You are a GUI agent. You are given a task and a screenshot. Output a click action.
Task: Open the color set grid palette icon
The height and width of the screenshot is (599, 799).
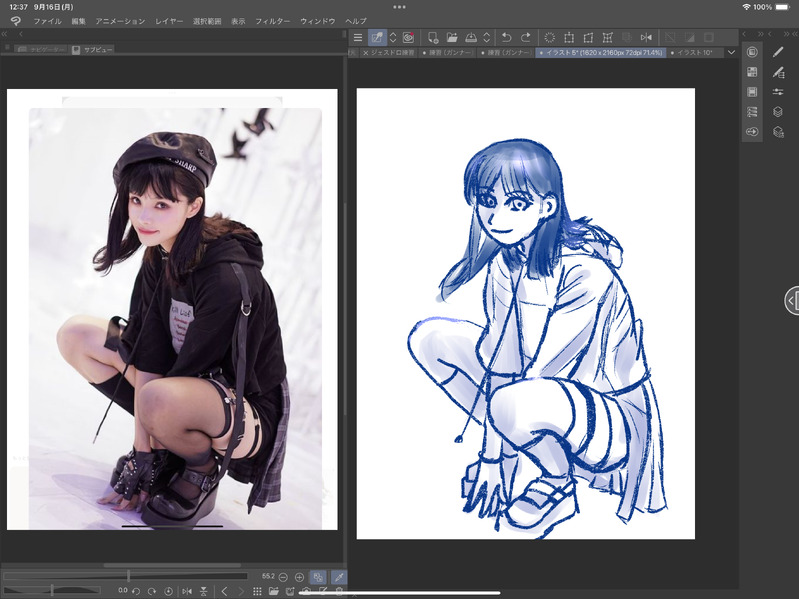[x=752, y=72]
